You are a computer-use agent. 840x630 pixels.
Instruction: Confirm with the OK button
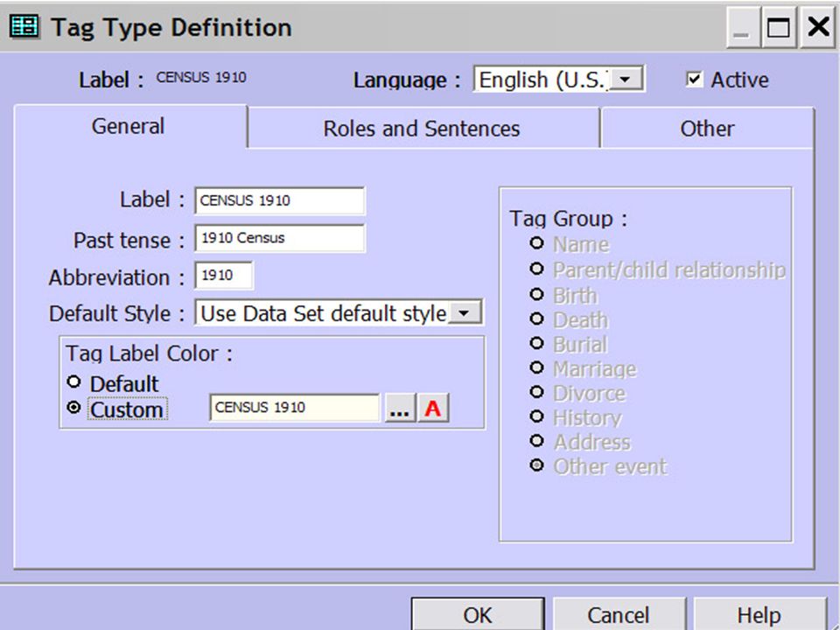coord(478,615)
